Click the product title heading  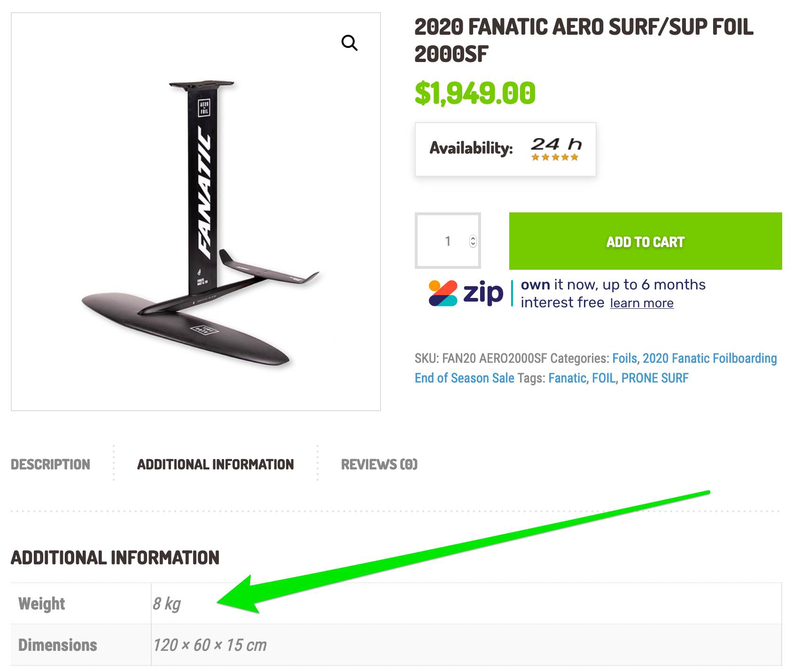[583, 40]
